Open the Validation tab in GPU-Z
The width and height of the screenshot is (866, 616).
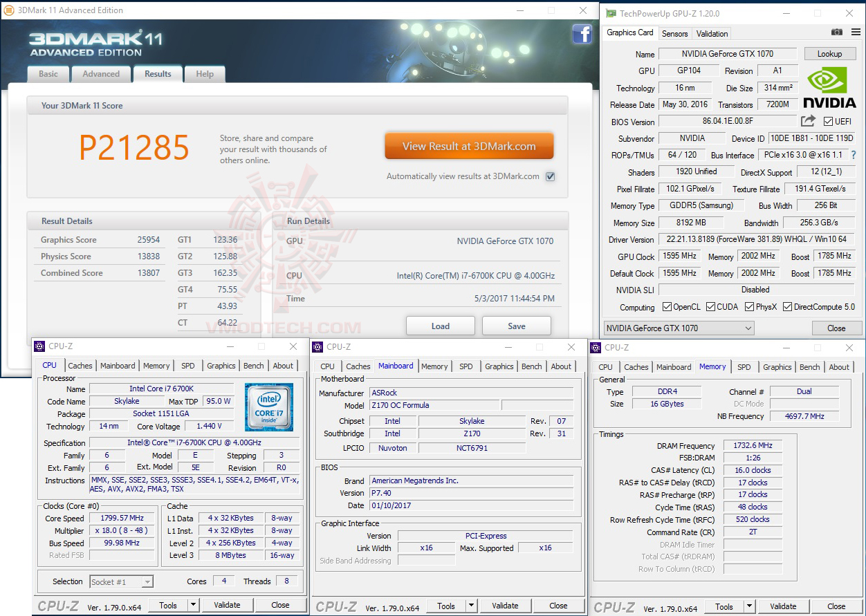tap(712, 33)
